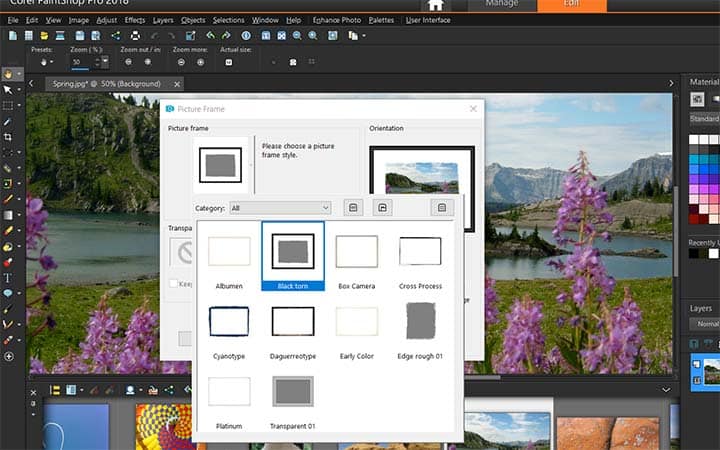Click the first icon right of Category
The width and height of the screenshot is (720, 450).
[x=353, y=208]
